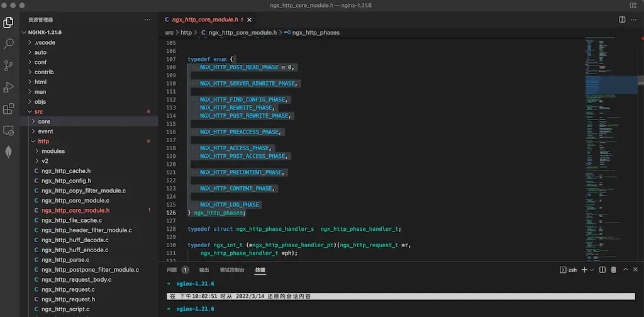The height and width of the screenshot is (317, 644).
Task: Split the terminal pane
Action: pyautogui.click(x=602, y=270)
